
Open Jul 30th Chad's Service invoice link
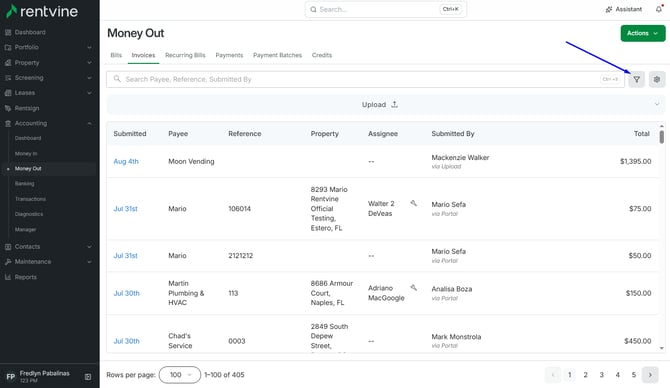pos(126,341)
